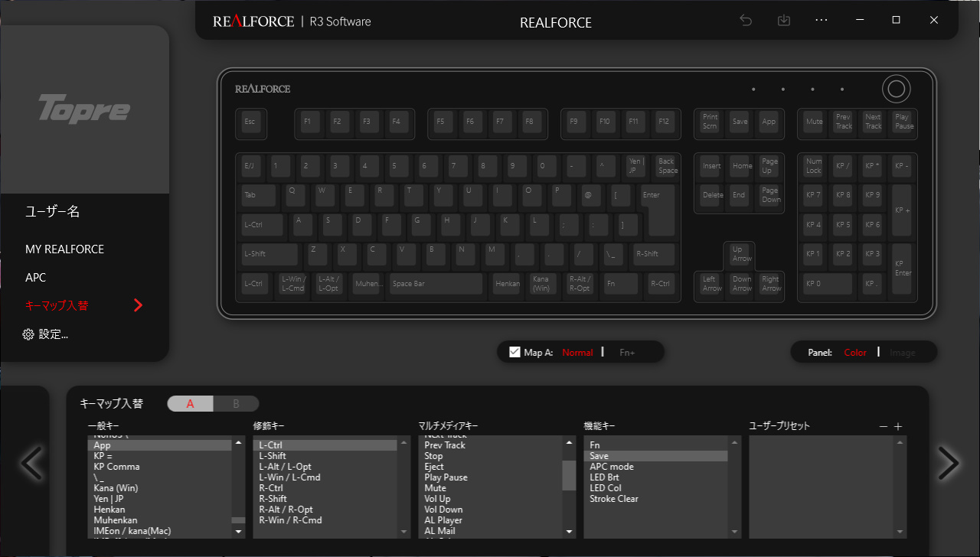The height and width of the screenshot is (557, 980).
Task: Click the right arrow to next panel
Action: [949, 462]
